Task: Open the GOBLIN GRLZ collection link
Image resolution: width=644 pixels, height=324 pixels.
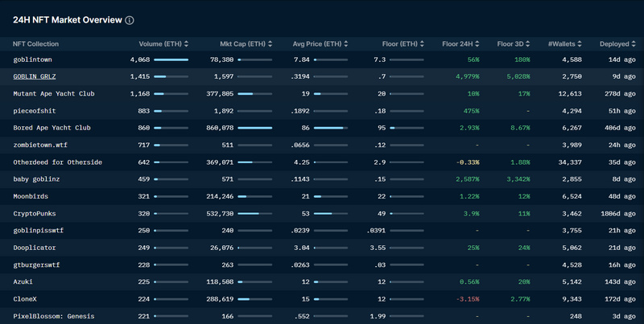Action: click(x=35, y=76)
